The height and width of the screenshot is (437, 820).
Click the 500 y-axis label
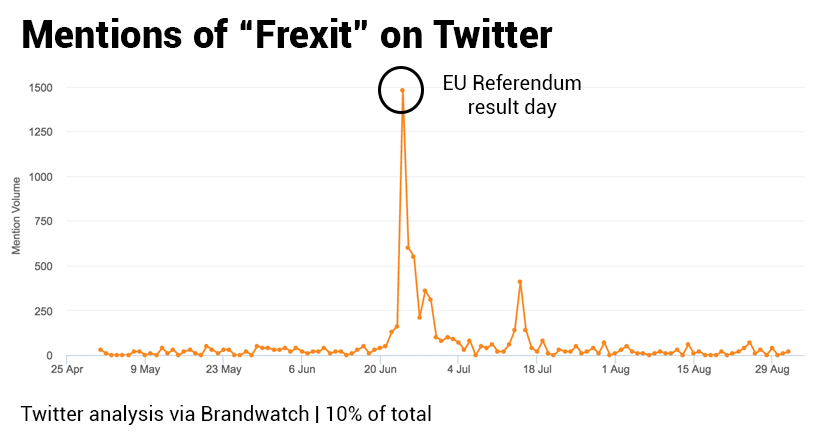(45, 266)
